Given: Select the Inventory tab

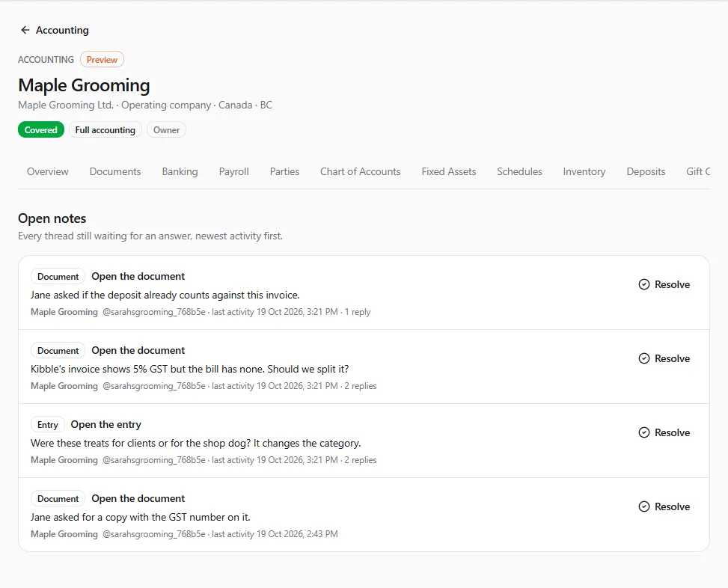Looking at the screenshot, I should (584, 172).
